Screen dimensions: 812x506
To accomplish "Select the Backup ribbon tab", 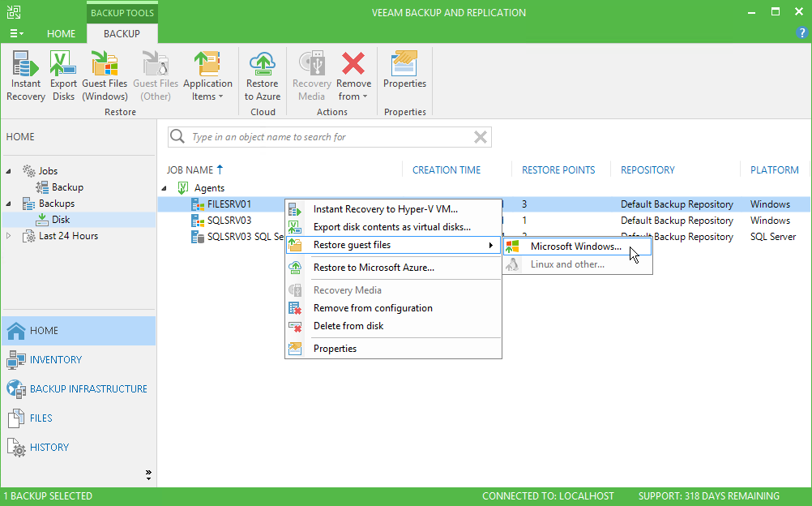I will pyautogui.click(x=122, y=34).
